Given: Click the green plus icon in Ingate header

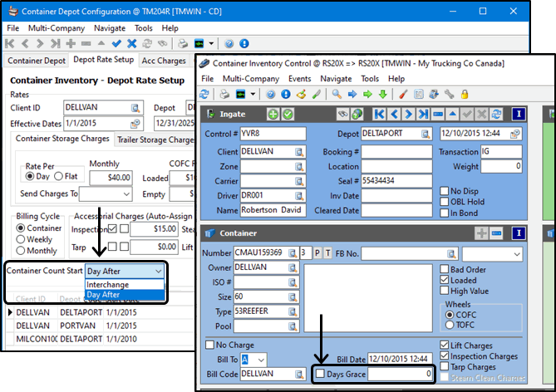Looking at the screenshot, I should (x=273, y=114).
